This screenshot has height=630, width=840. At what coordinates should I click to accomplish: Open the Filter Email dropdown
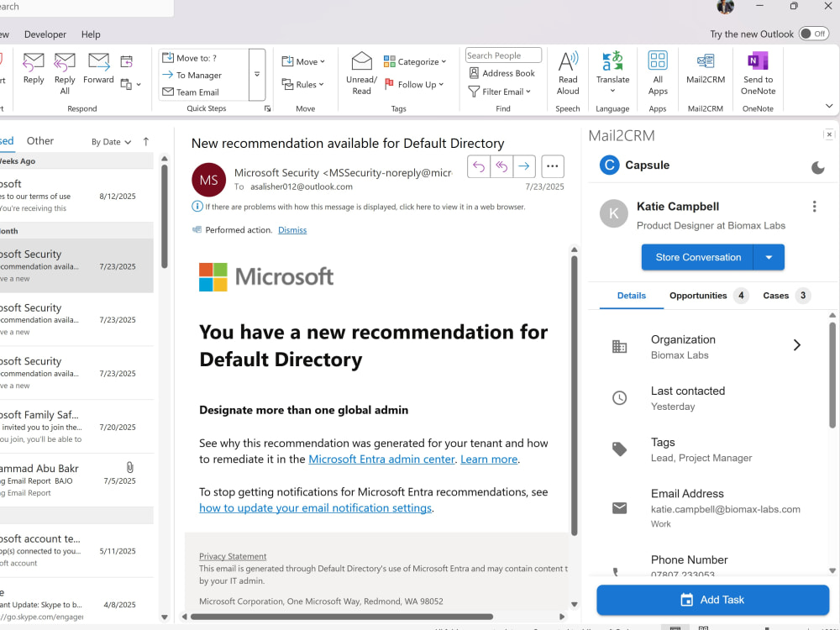coord(499,92)
